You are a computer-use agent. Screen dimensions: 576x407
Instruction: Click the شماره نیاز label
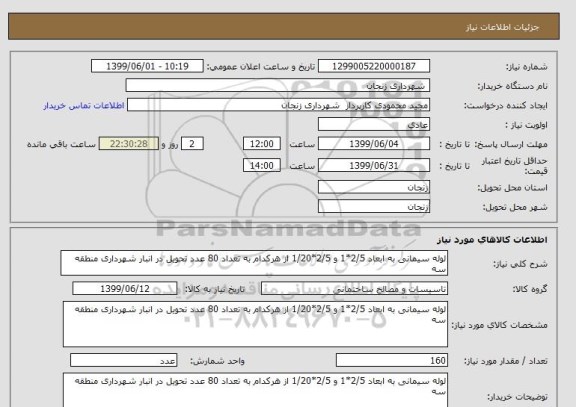pyautogui.click(x=527, y=67)
